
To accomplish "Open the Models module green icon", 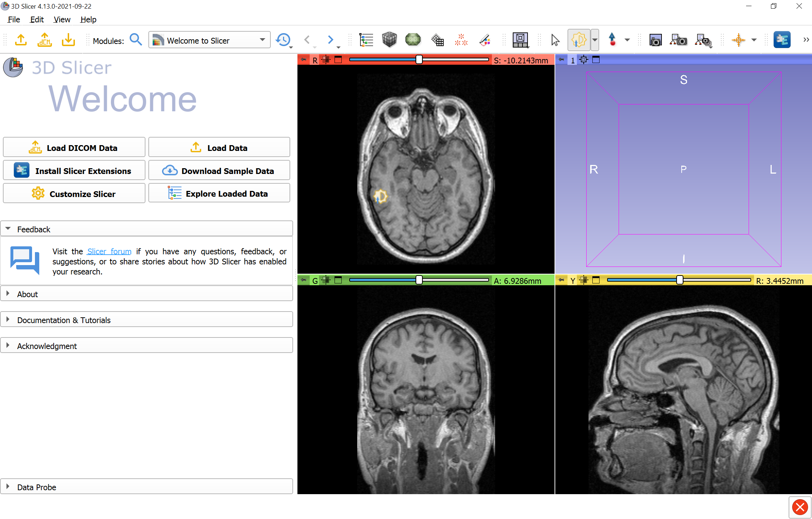I will (413, 40).
